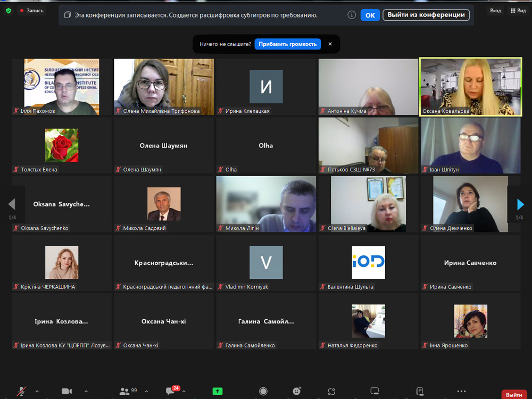Click the green Share Screen icon
Image resolution: width=532 pixels, height=399 pixels.
click(x=218, y=392)
